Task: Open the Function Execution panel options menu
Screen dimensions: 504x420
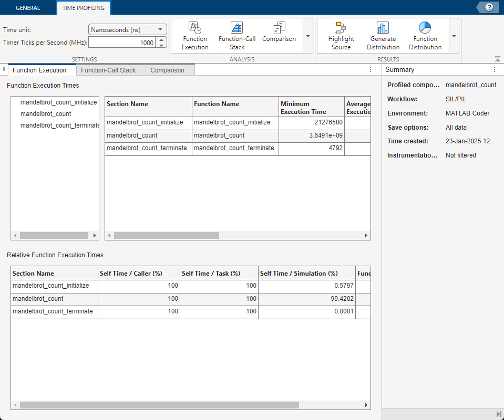Action: coord(369,69)
